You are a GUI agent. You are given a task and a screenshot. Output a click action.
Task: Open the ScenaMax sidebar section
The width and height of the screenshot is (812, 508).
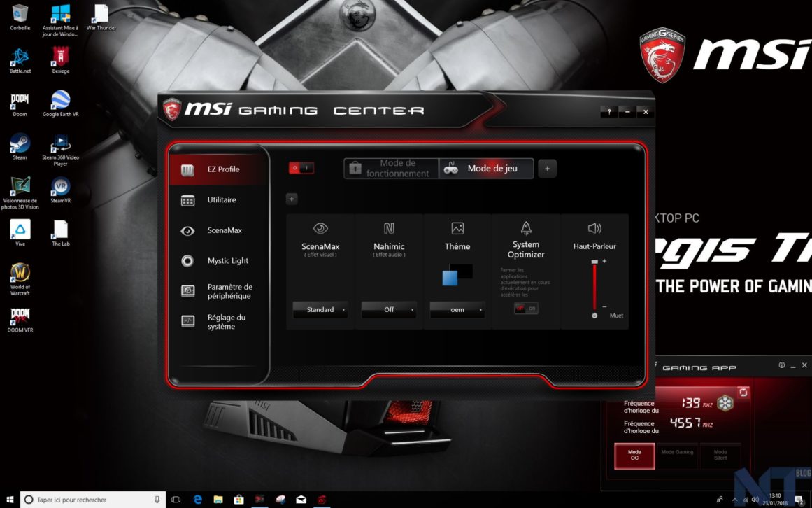tap(218, 230)
